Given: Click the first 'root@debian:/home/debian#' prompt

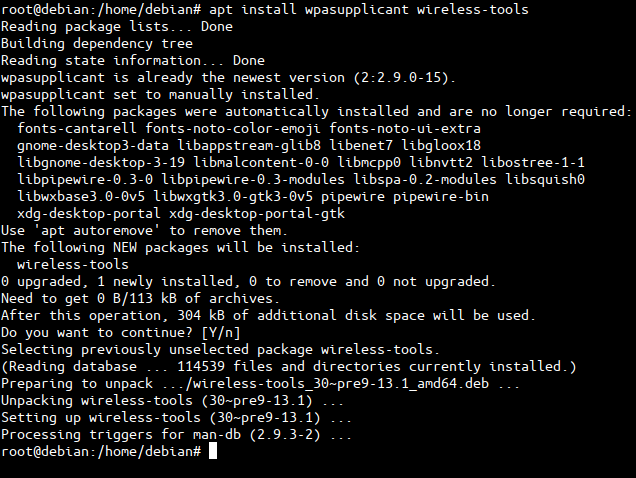Looking at the screenshot, I should (x=101, y=9).
